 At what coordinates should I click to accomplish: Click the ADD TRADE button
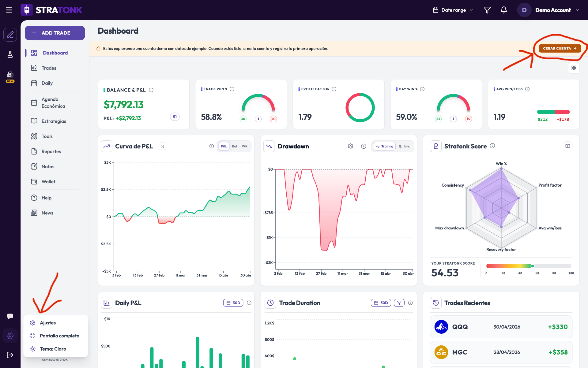[55, 33]
